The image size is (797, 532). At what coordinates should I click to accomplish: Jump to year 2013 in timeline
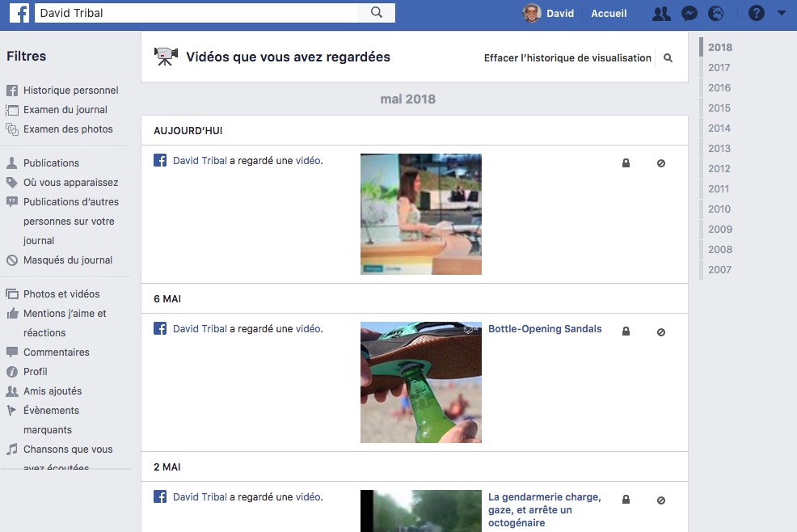coord(719,149)
